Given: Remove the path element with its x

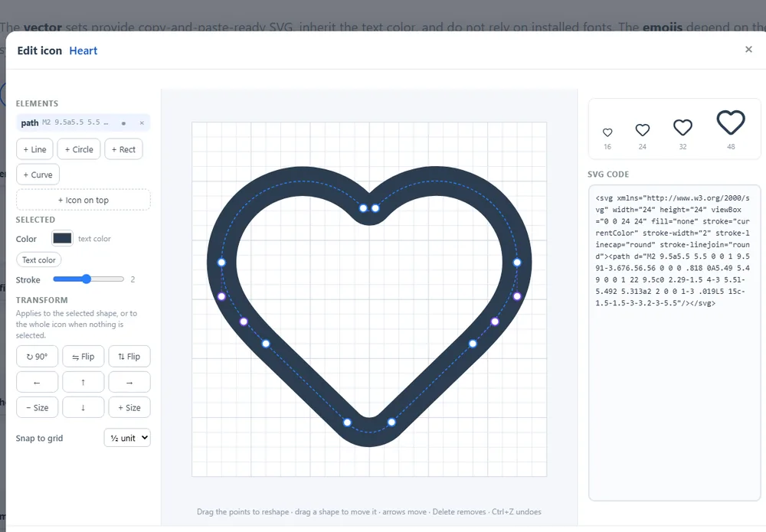Looking at the screenshot, I should pyautogui.click(x=142, y=123).
